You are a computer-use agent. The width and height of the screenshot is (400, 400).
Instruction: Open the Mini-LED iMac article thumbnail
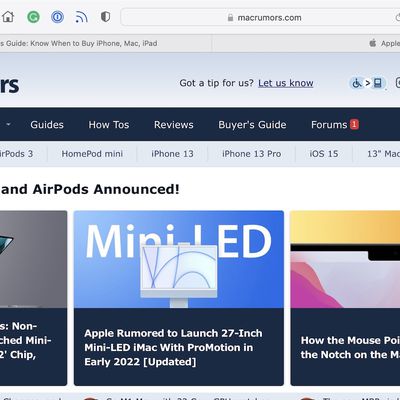click(x=179, y=259)
